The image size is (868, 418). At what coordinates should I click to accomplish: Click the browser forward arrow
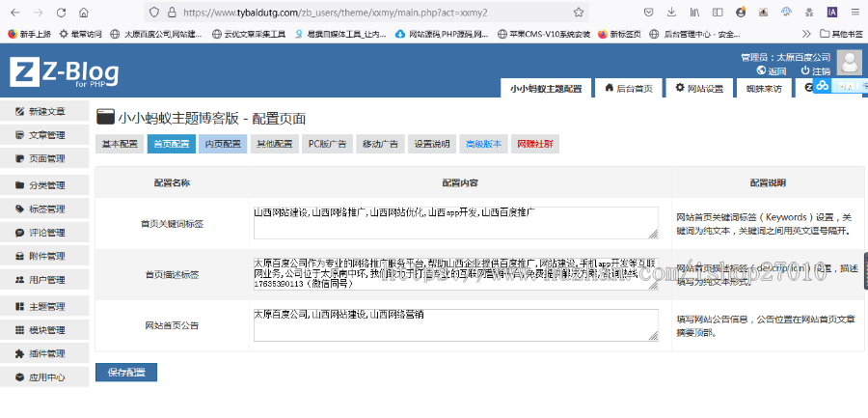(39, 13)
